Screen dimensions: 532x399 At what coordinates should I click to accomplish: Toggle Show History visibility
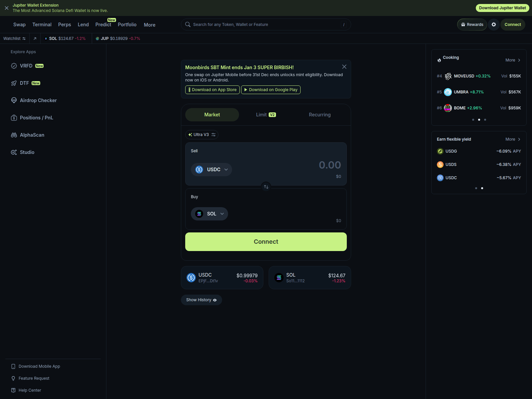pos(201,300)
